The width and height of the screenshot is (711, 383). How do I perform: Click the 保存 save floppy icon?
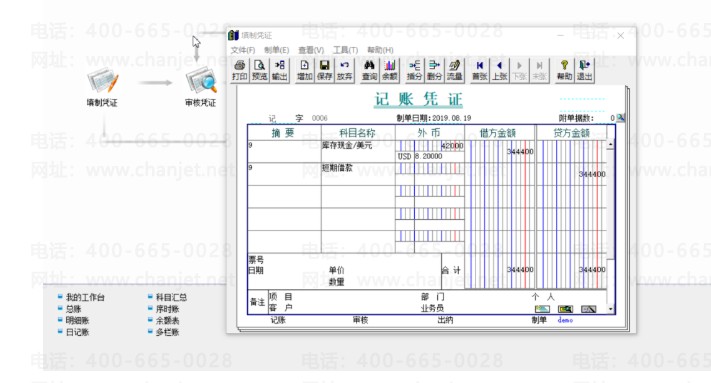(x=324, y=71)
